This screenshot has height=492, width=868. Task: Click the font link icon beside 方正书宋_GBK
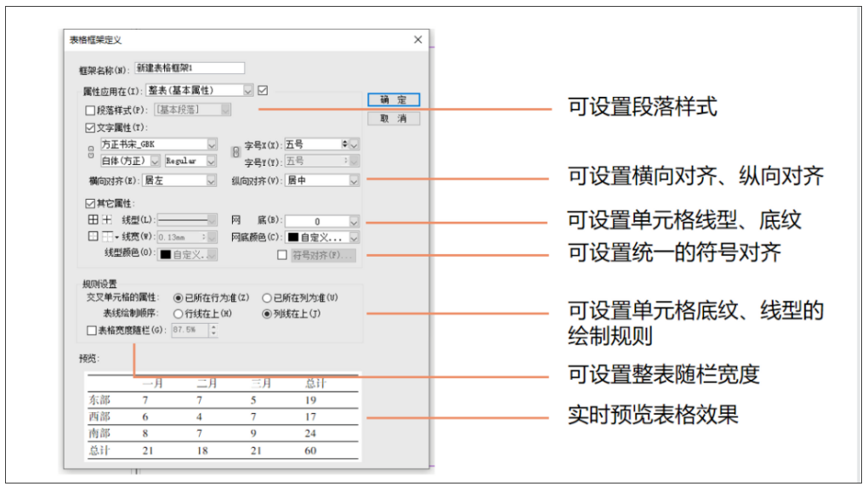pyautogui.click(x=92, y=153)
